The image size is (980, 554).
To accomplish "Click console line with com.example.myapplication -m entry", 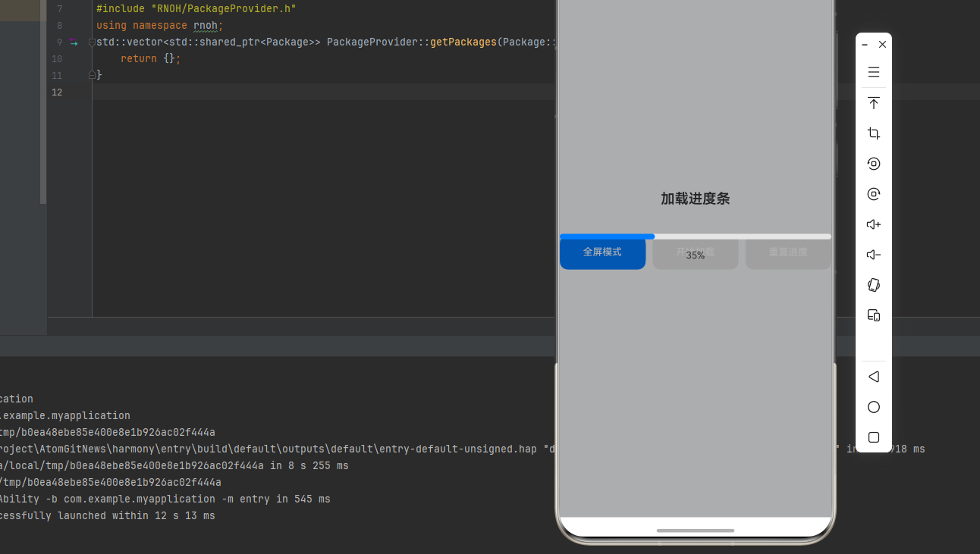I will pos(165,499).
